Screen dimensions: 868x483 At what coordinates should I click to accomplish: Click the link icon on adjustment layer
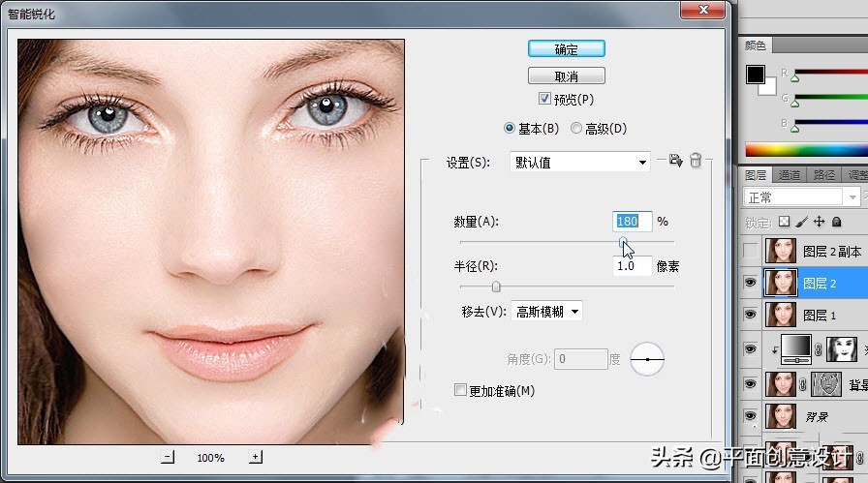point(819,349)
